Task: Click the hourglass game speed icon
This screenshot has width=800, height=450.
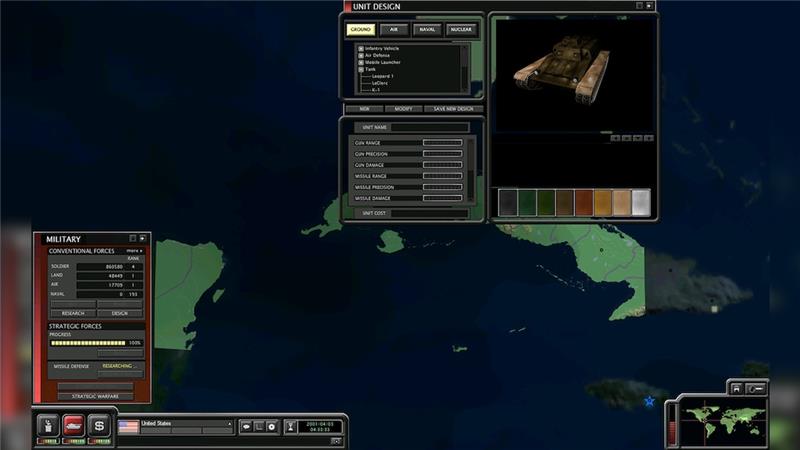Action: 291,427
